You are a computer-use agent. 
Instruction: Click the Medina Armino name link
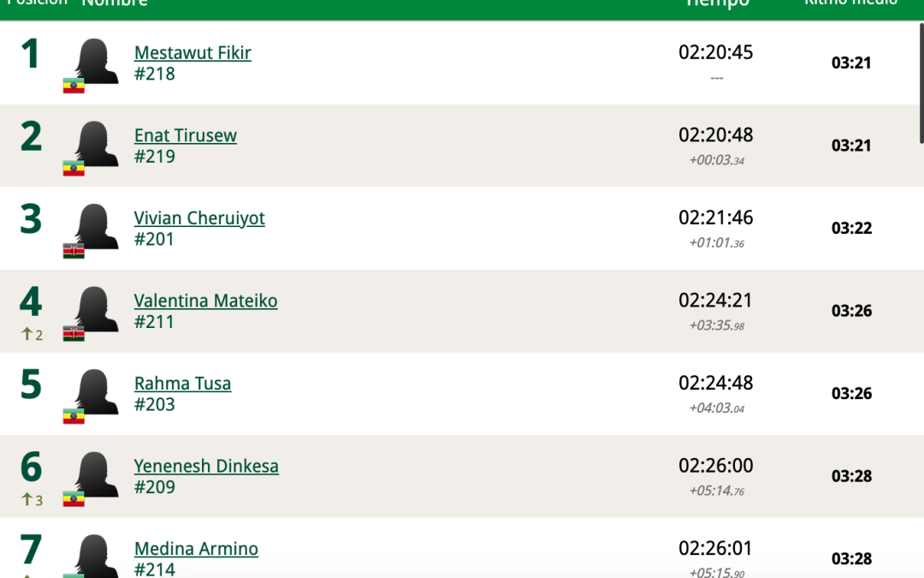coord(196,549)
